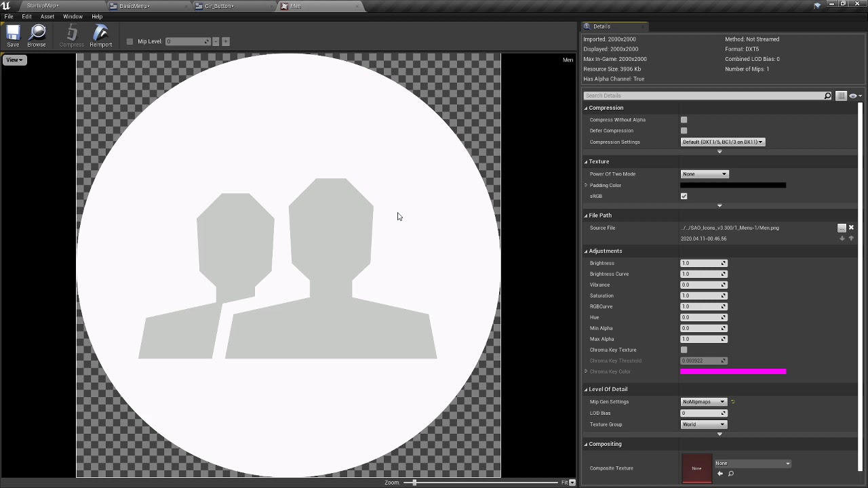Click the ellipsis button to pick source file
The height and width of the screenshot is (488, 868).
coord(842,228)
